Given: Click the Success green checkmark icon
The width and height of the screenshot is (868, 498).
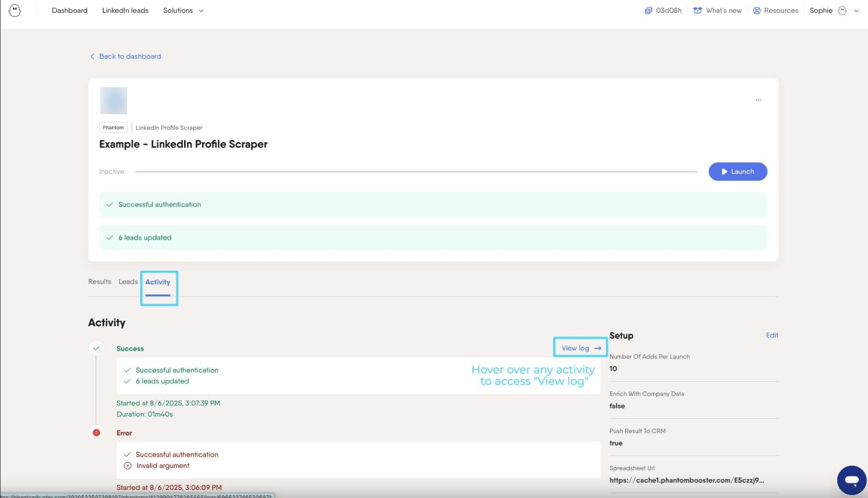Looking at the screenshot, I should (x=96, y=348).
